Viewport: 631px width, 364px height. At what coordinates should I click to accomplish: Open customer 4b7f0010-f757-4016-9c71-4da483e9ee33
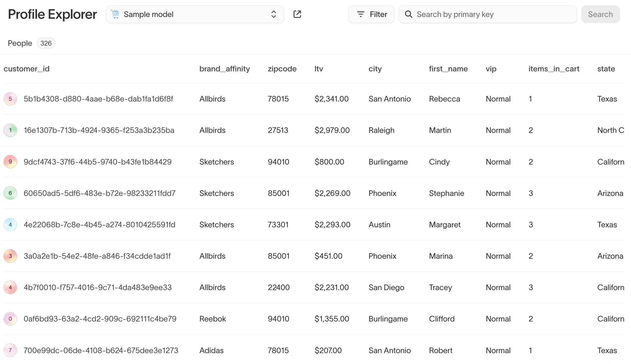coord(98,287)
